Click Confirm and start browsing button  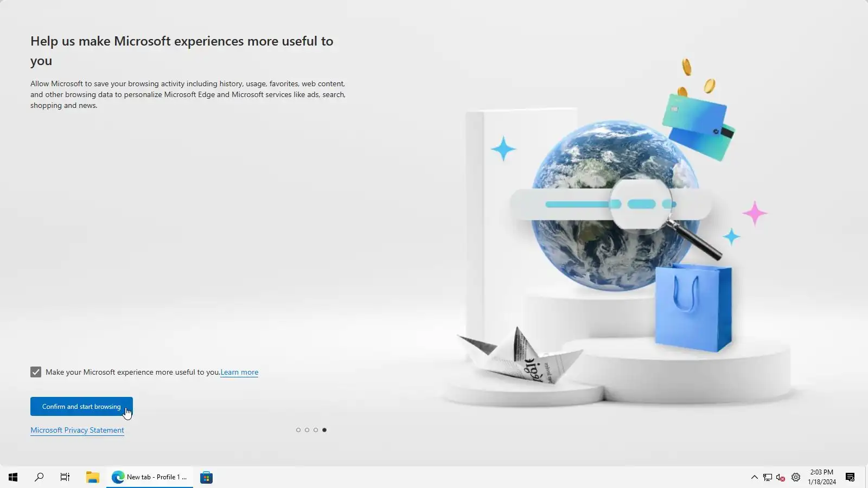point(81,407)
